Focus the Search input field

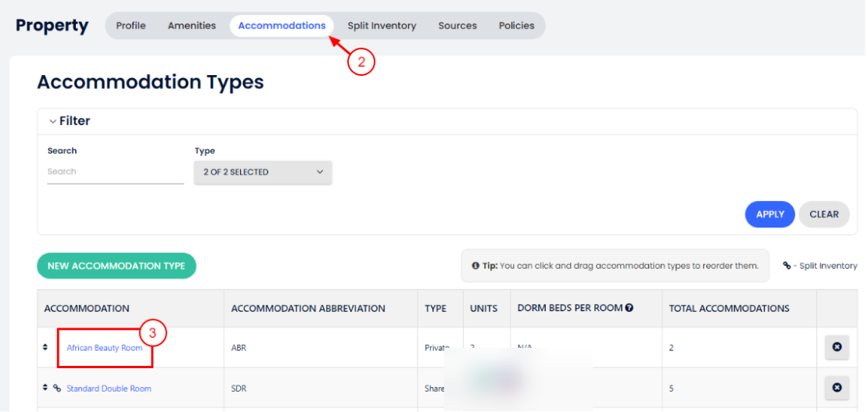(x=115, y=172)
